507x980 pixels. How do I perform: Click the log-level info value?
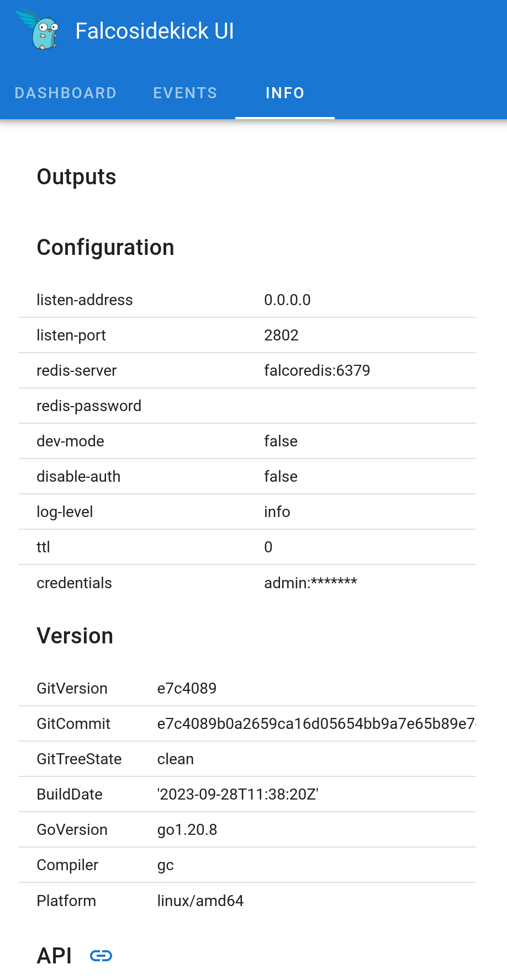pos(277,512)
